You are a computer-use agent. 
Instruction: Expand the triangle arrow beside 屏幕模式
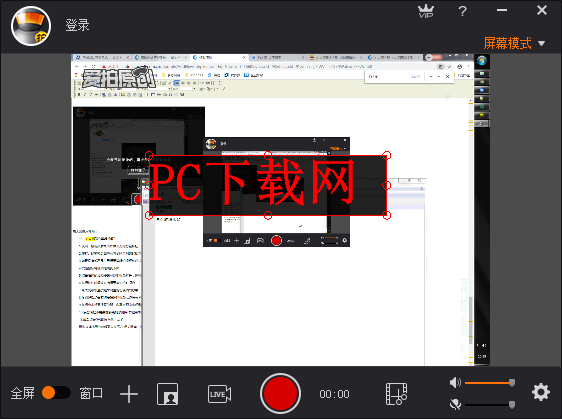542,44
